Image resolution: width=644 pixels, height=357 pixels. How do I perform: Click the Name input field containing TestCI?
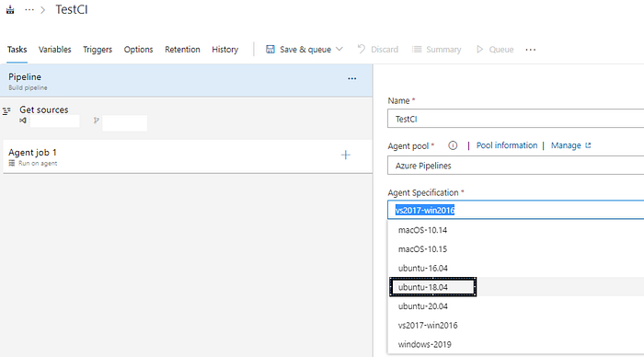coord(516,119)
